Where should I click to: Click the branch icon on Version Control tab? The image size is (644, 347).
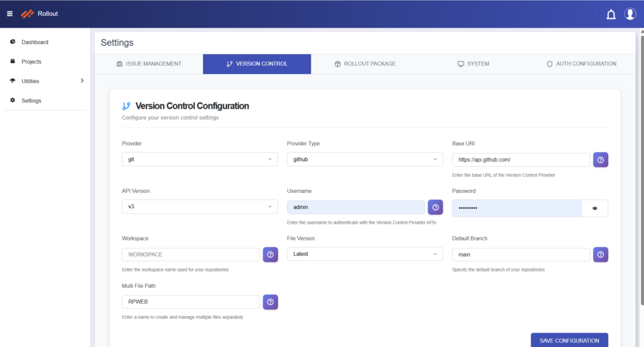click(x=229, y=64)
